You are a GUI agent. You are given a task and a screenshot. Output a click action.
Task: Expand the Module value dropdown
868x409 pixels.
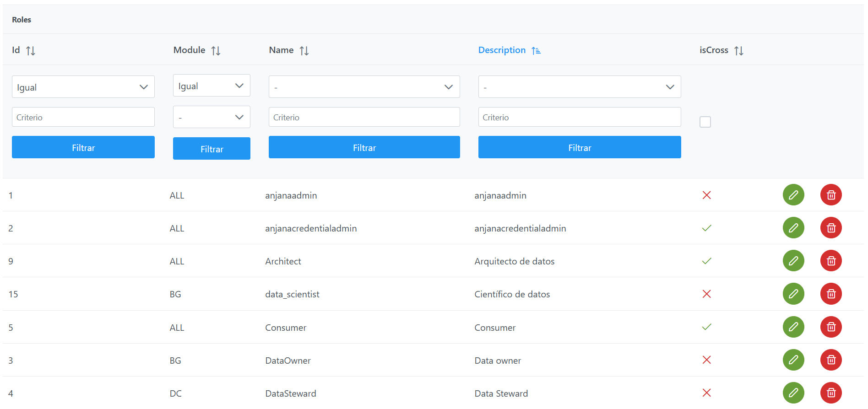point(211,117)
